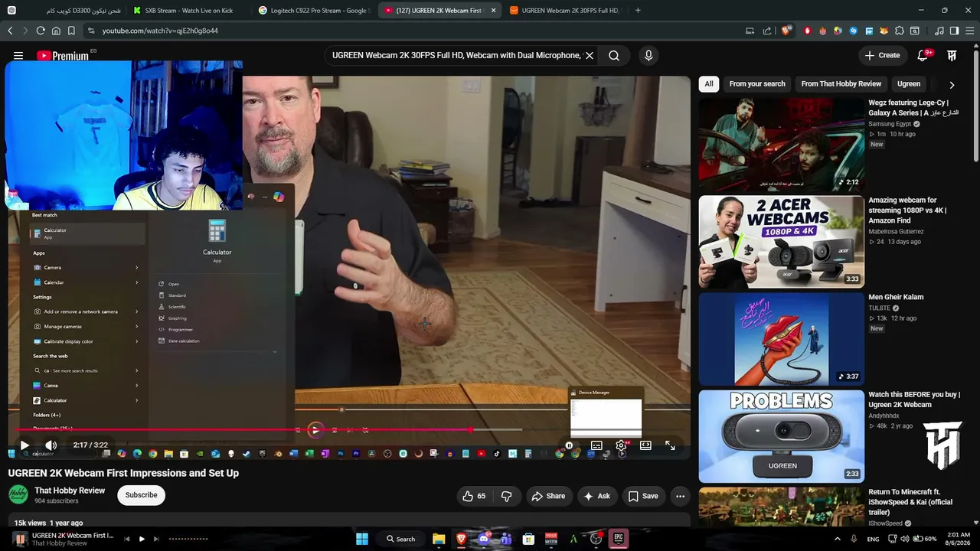This screenshot has width=980, height=551.
Task: Open the Create button
Action: click(x=882, y=55)
